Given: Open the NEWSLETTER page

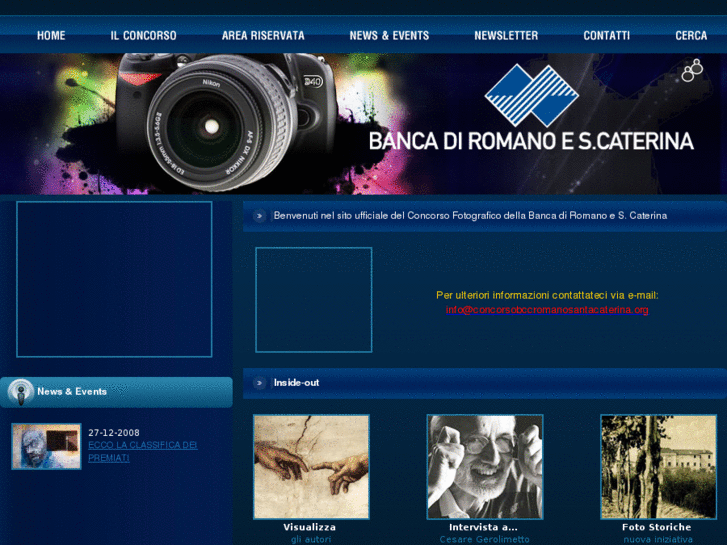Looking at the screenshot, I should [x=506, y=35].
